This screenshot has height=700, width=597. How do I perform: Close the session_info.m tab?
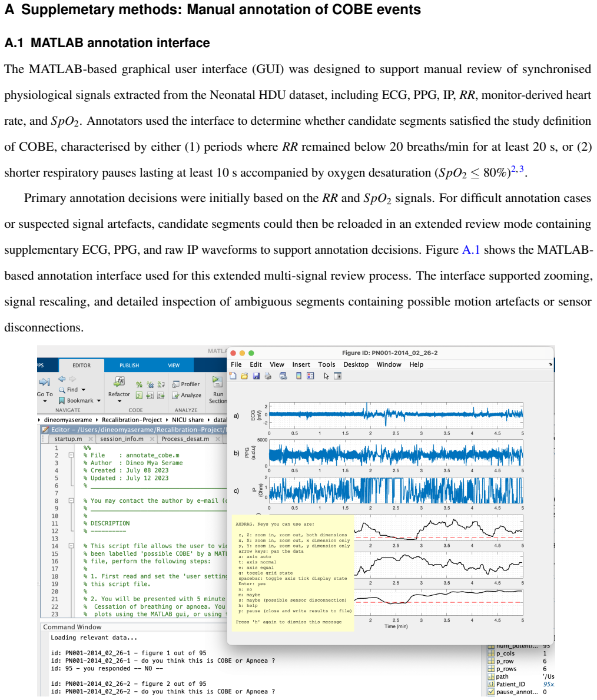[x=152, y=439]
